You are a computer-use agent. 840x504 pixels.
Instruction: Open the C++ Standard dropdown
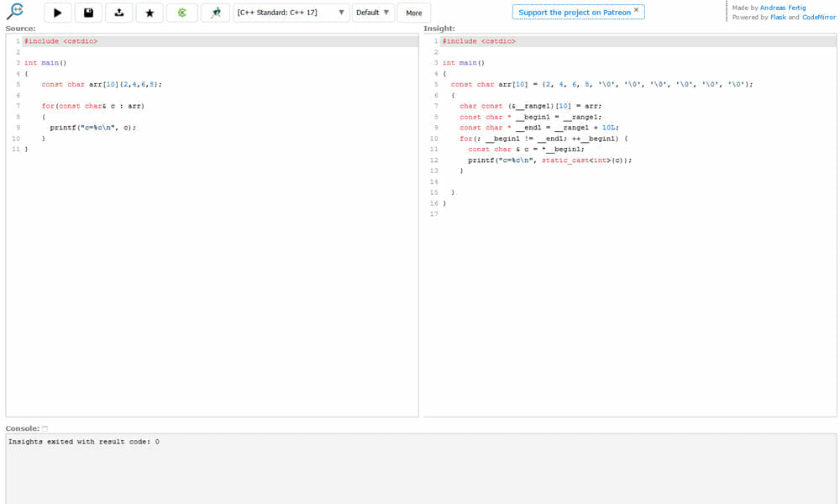[291, 13]
